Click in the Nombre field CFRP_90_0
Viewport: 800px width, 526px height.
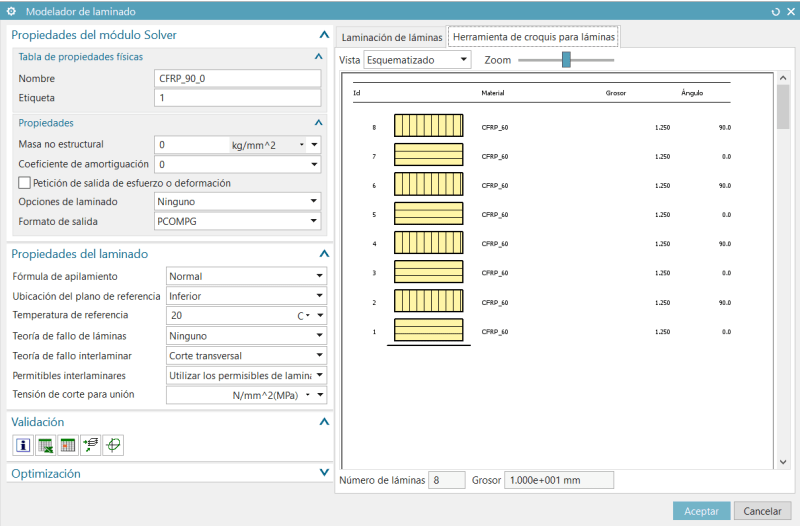pyautogui.click(x=238, y=78)
